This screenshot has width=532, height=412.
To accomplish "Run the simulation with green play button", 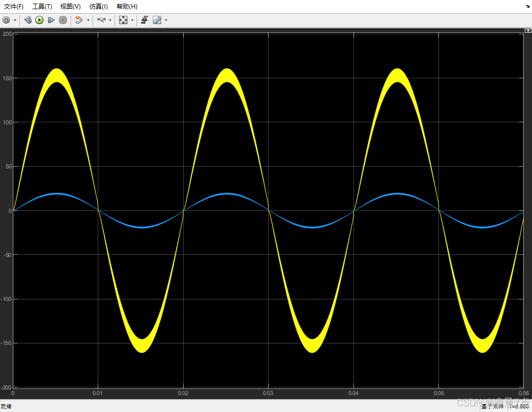I will click(39, 20).
